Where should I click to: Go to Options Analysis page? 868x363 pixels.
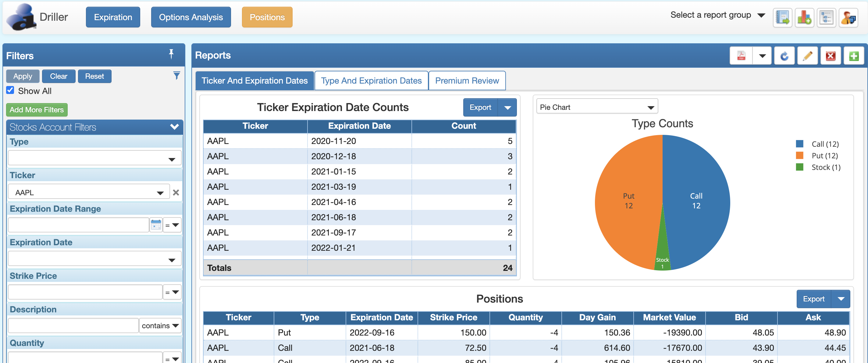pyautogui.click(x=191, y=17)
